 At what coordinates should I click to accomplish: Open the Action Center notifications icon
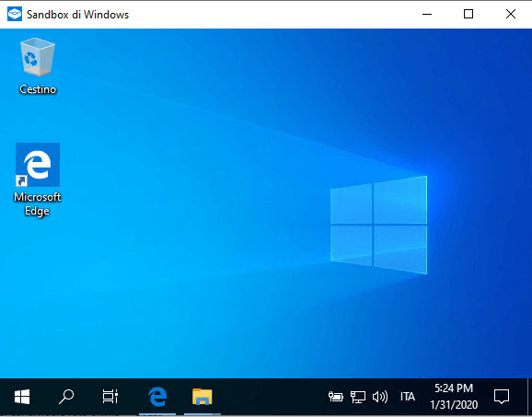click(502, 397)
